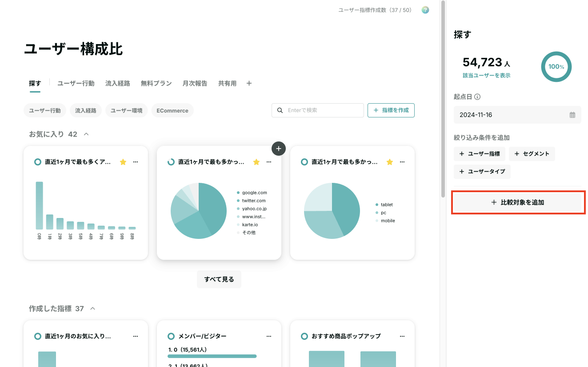Click the 指標を作成 button
The width and height of the screenshot is (588, 367).
click(x=391, y=110)
